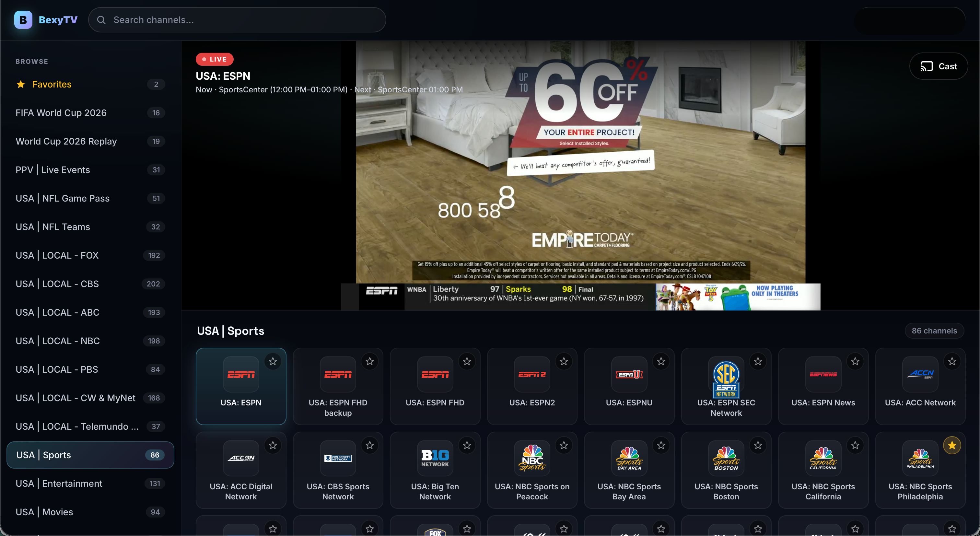Open USA | NFL Teams category
The image size is (980, 536).
pyautogui.click(x=90, y=227)
